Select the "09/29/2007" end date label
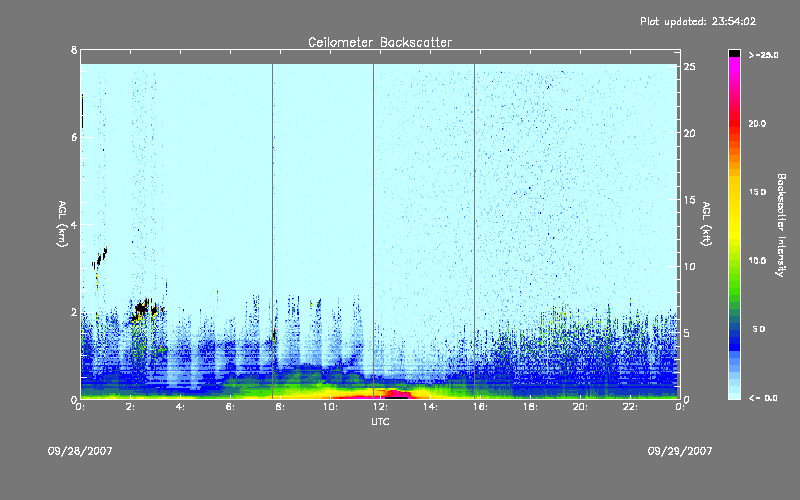Image resolution: width=800 pixels, height=500 pixels. (680, 451)
